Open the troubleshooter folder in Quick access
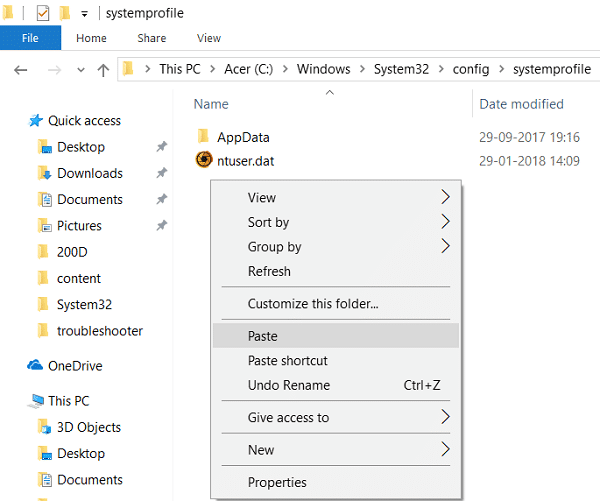Screen dimensions: 600x501 (x=99, y=331)
